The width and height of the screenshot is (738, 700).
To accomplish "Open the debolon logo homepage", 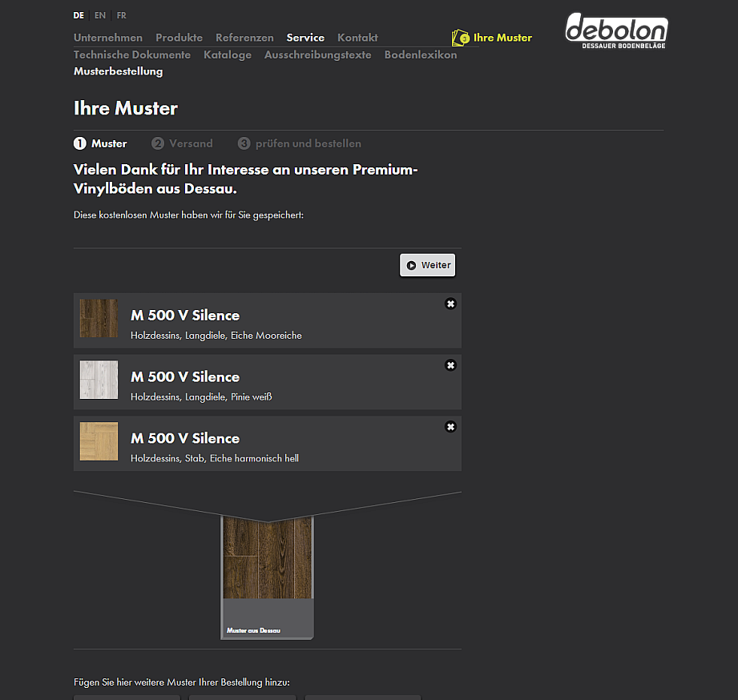I will click(616, 30).
